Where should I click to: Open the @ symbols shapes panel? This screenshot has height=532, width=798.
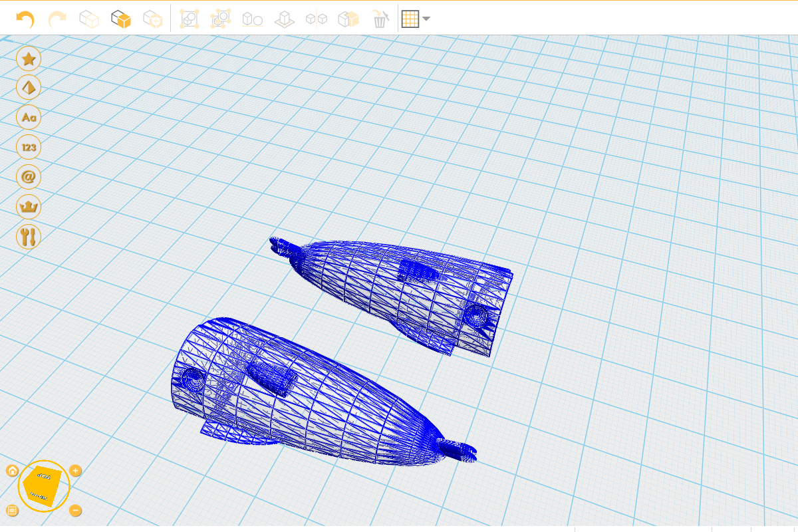tap(29, 177)
